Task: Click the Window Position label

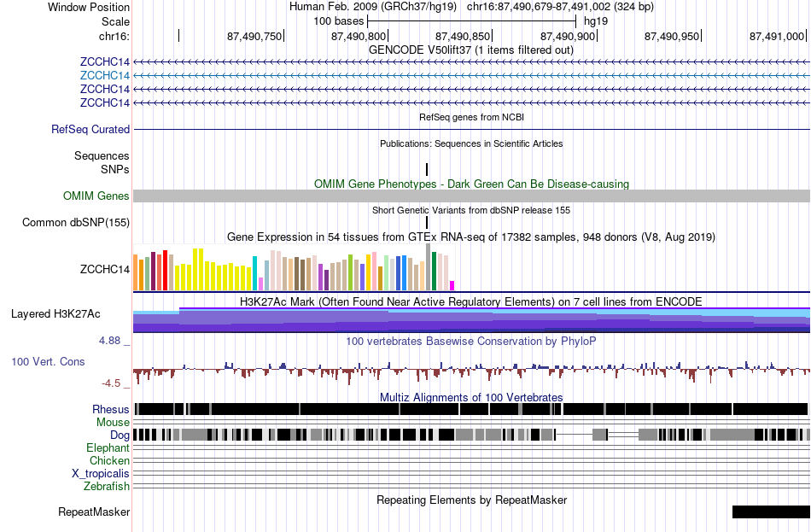Action: (89, 7)
